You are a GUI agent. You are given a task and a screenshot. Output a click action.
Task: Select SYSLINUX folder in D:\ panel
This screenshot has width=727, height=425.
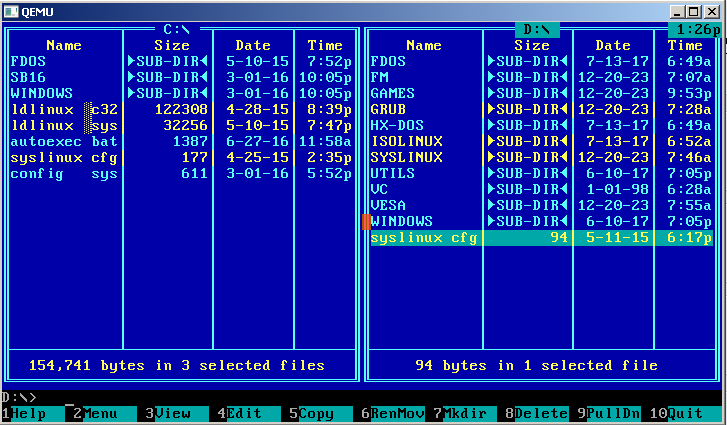[406, 158]
